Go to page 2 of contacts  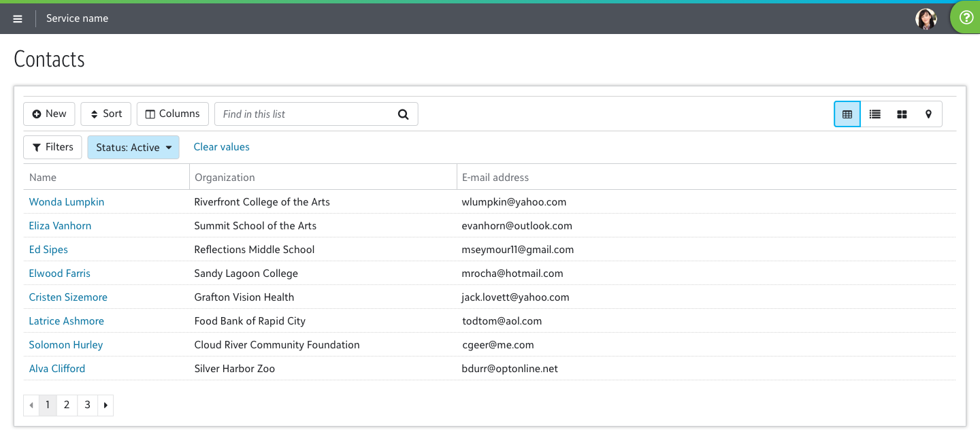pos(67,405)
